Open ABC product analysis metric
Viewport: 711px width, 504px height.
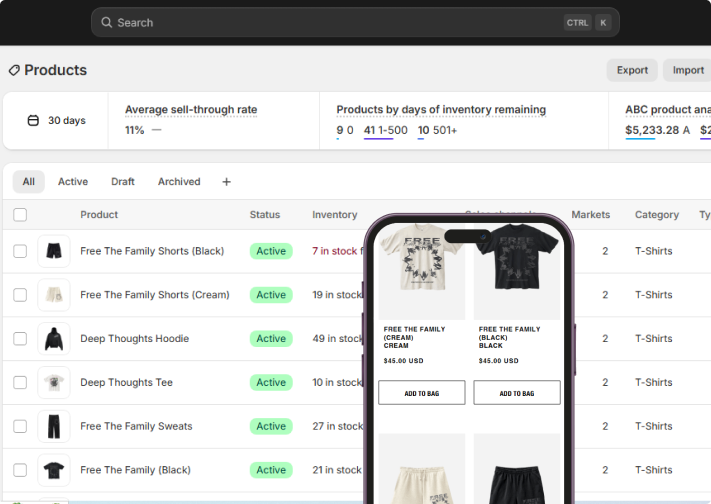(x=668, y=110)
